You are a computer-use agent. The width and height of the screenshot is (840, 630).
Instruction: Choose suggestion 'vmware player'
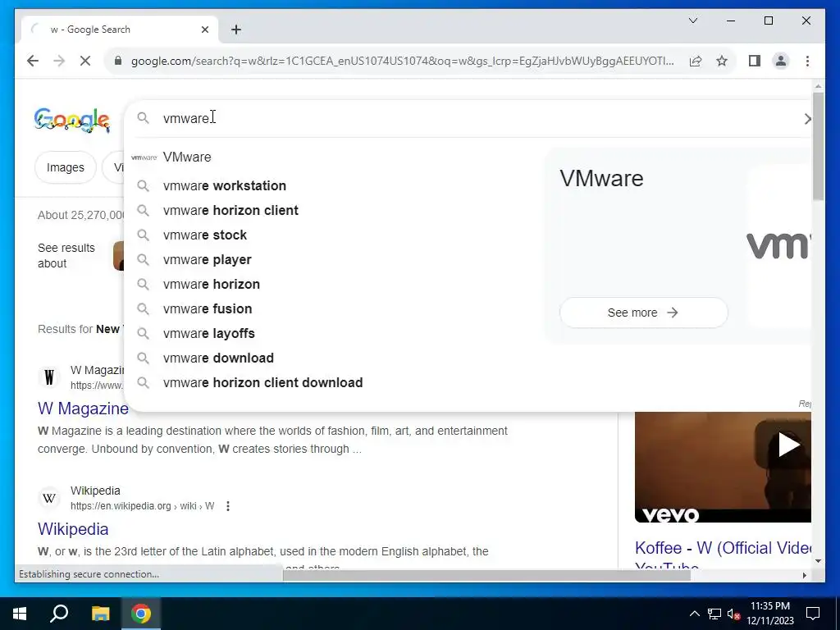click(332, 260)
